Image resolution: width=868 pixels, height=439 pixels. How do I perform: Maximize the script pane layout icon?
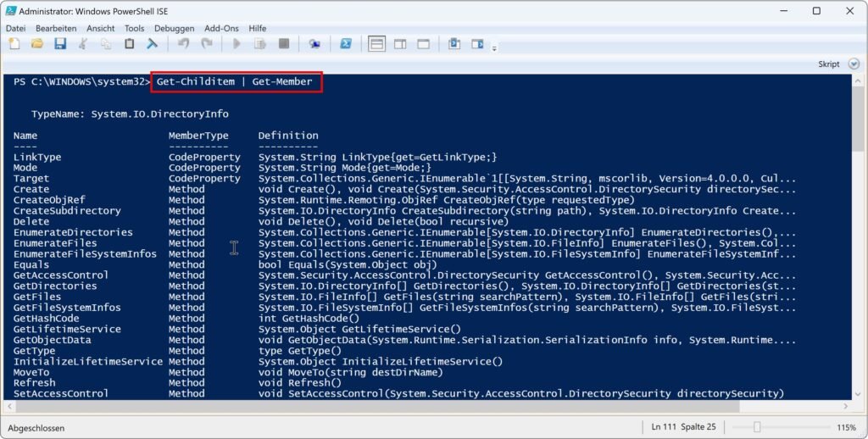424,44
